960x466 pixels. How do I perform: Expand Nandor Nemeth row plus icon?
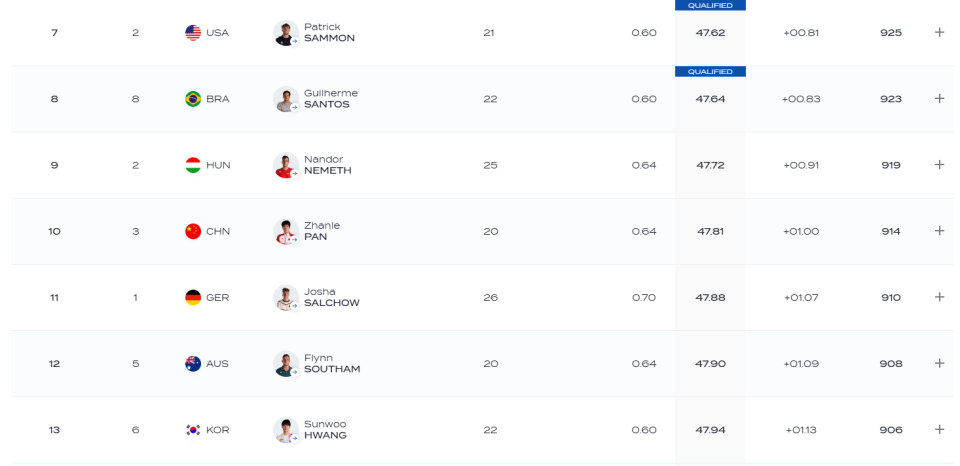[x=939, y=165]
